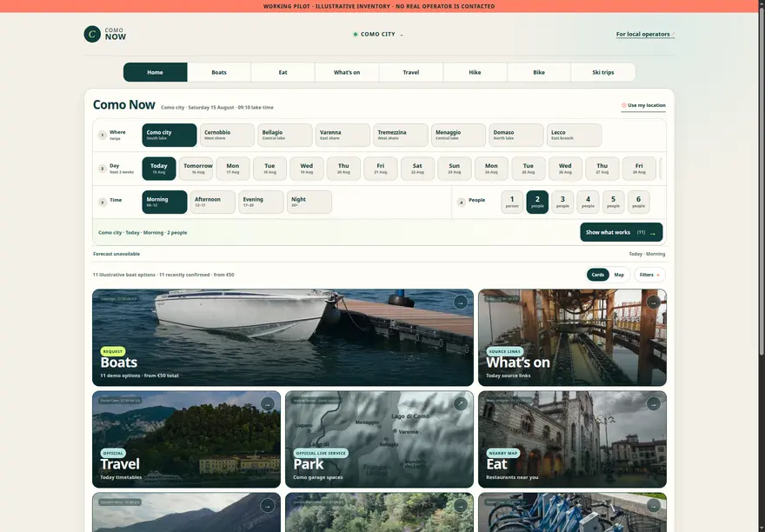The width and height of the screenshot is (765, 532).
Task: Choose Sun 23 Aug day
Action: (454, 169)
